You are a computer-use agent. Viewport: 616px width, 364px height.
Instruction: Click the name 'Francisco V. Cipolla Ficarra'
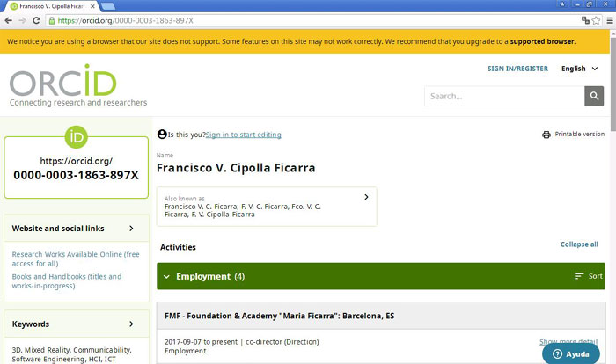[236, 168]
